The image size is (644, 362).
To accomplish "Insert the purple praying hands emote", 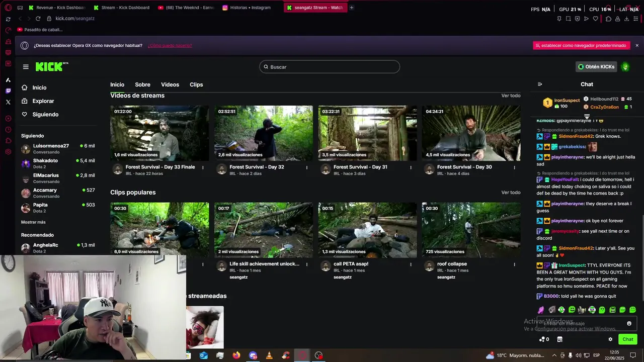I will (541, 310).
